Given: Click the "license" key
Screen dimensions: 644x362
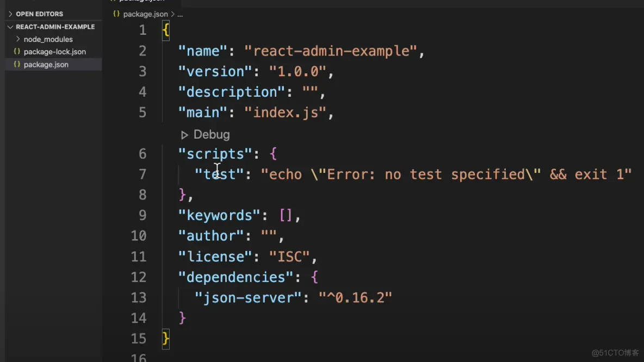Looking at the screenshot, I should coord(215,257).
